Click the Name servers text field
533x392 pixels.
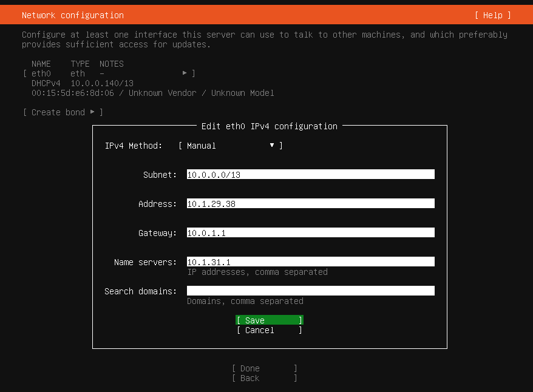click(x=310, y=262)
